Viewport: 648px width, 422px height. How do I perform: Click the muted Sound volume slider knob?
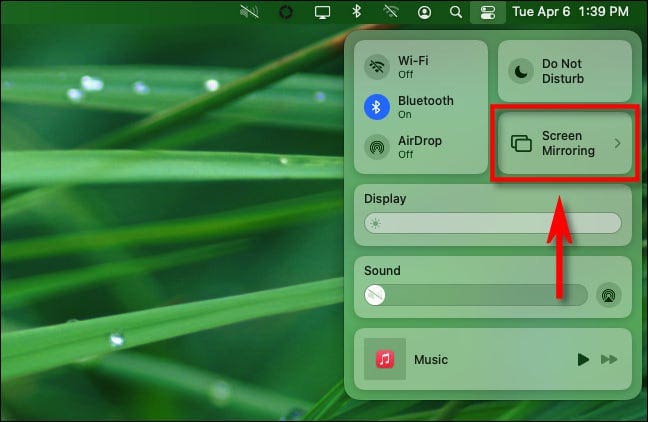(376, 294)
